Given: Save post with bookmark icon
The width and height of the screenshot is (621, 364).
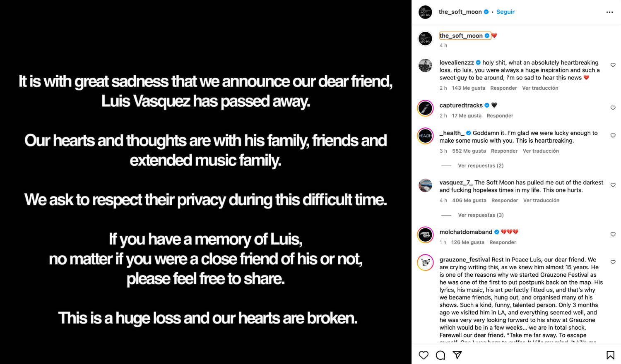Looking at the screenshot, I should 610,355.
